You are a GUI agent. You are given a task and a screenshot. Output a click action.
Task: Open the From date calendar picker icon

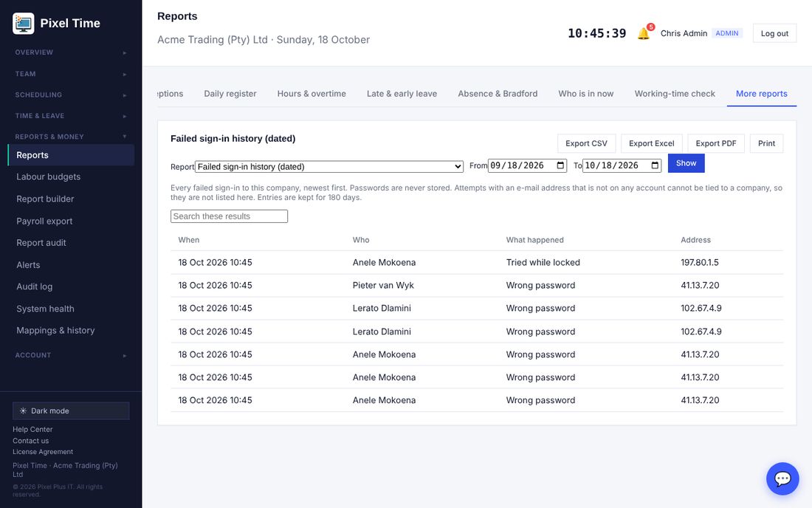pyautogui.click(x=560, y=165)
